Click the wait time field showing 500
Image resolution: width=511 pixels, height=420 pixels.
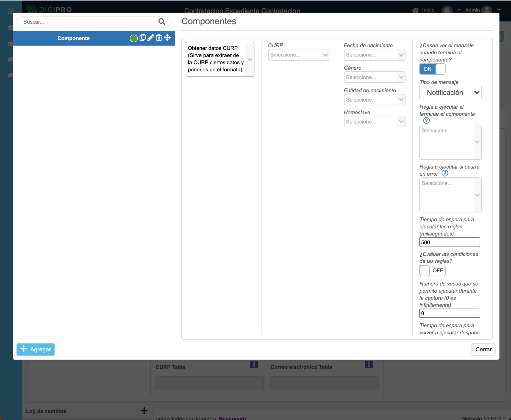coord(449,242)
